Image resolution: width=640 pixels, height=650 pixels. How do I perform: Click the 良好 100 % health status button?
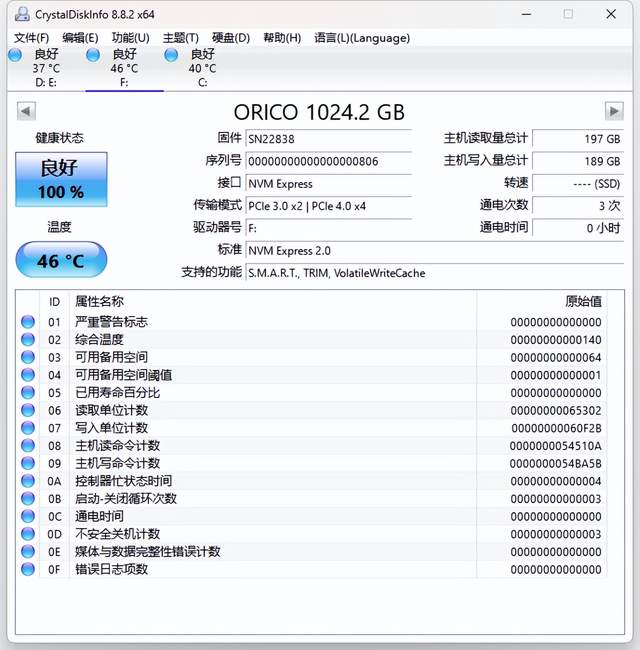61,179
